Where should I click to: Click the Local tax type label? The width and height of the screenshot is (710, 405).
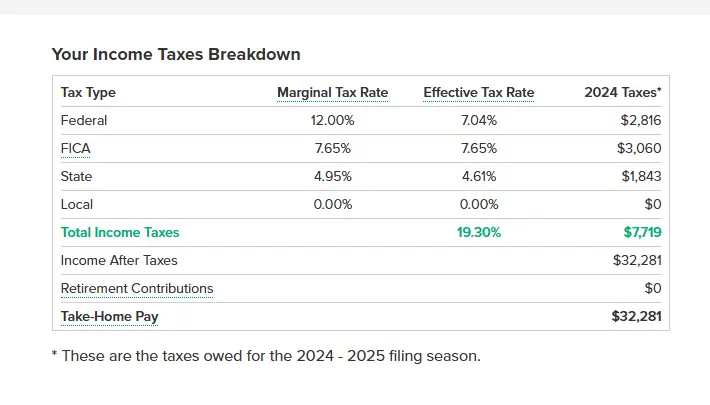77,205
